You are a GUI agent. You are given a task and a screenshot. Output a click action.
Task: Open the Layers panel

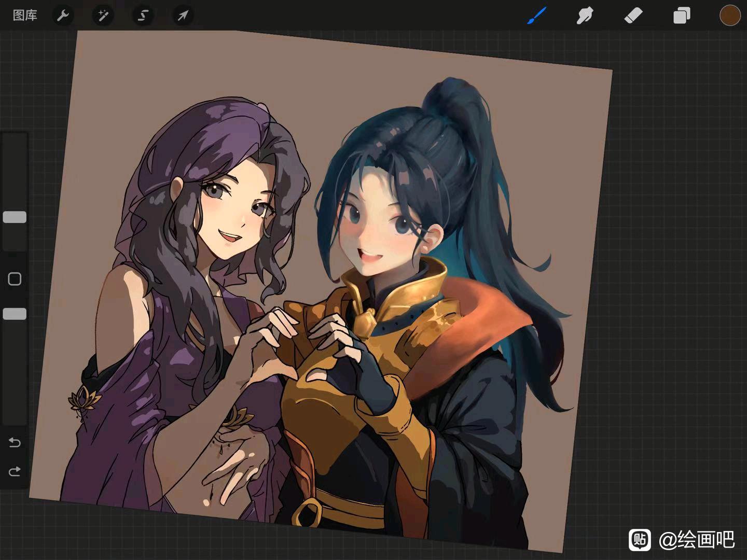682,16
